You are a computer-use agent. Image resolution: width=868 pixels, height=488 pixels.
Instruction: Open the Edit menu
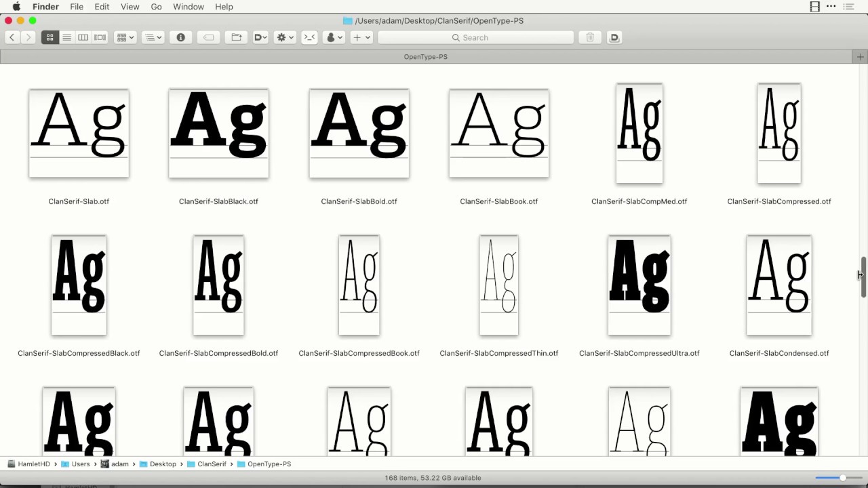click(102, 7)
